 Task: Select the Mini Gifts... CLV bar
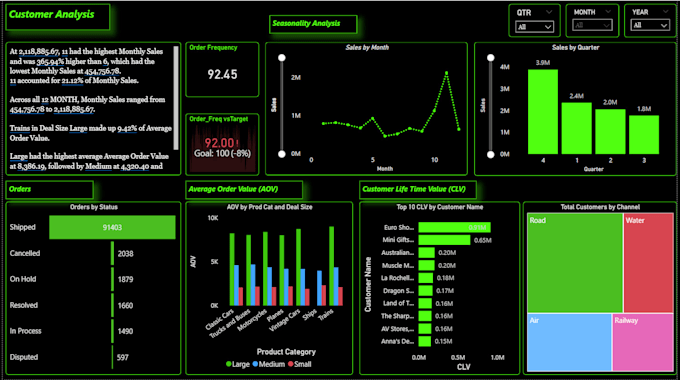point(444,240)
